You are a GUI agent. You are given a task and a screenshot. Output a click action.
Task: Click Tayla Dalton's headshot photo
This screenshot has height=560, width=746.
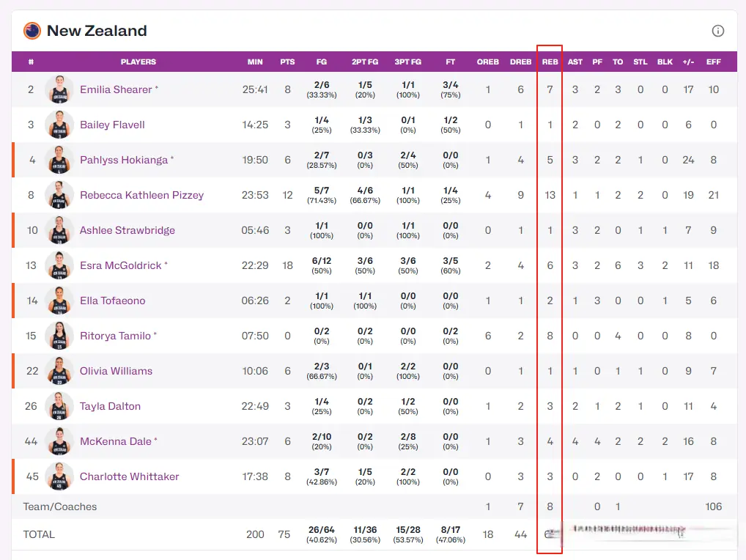coord(59,406)
